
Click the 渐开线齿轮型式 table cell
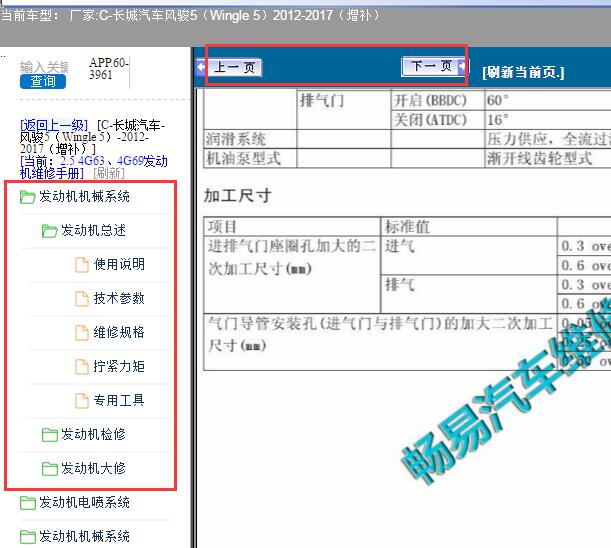(548, 158)
